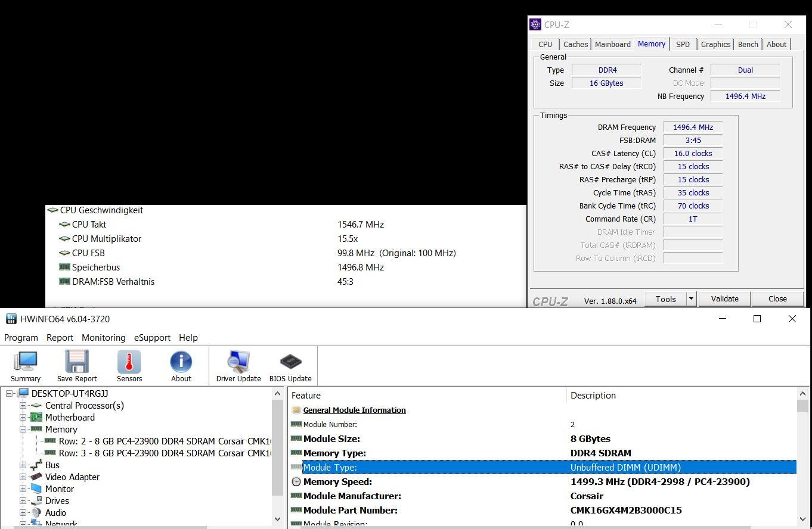Click the Speicherbus memory icon
This screenshot has height=529, width=812.
(64, 267)
